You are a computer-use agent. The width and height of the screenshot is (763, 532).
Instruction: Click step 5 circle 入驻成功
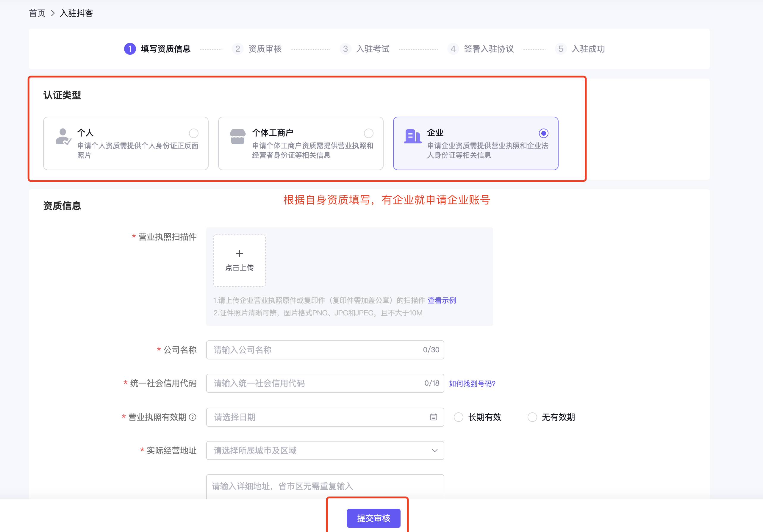click(561, 49)
